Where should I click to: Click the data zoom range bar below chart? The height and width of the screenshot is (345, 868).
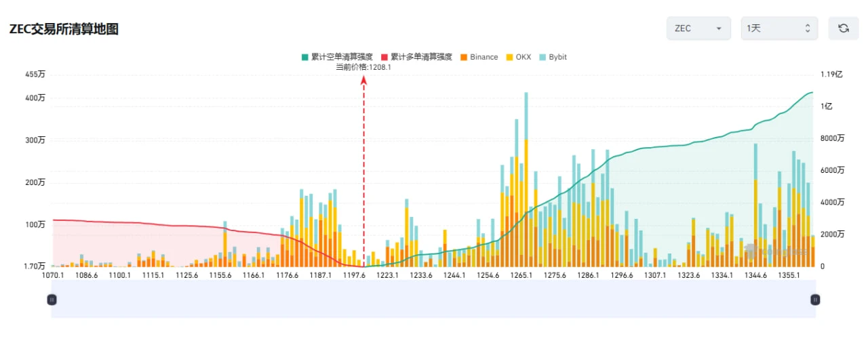(433, 299)
